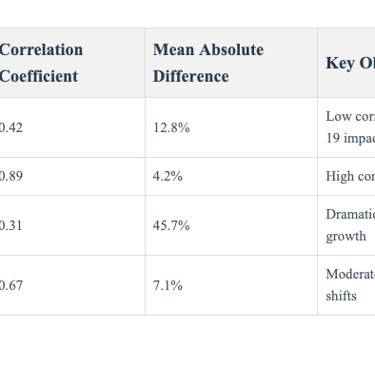The height and width of the screenshot is (366, 375).
Task: Click the word 'shifts' in last row
Action: [x=341, y=296]
